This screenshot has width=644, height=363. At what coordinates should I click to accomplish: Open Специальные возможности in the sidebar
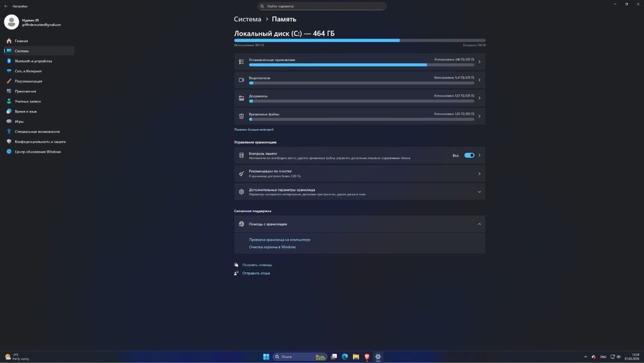(39, 132)
